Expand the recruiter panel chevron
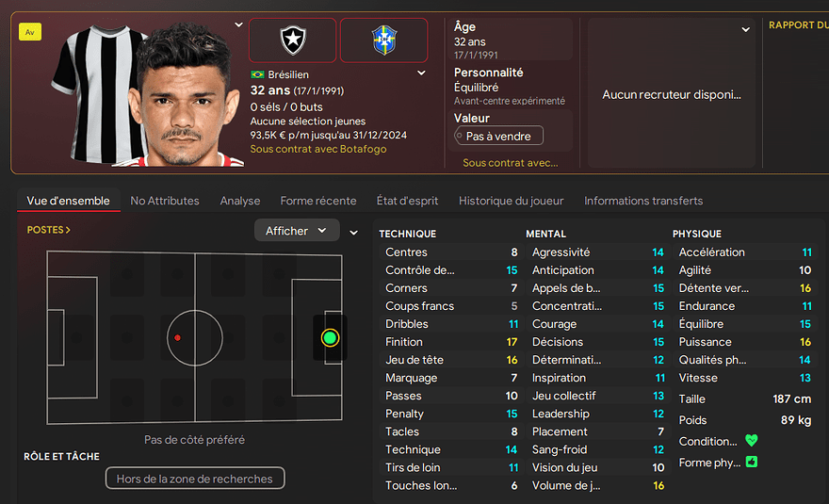The width and height of the screenshot is (829, 504). tap(745, 29)
